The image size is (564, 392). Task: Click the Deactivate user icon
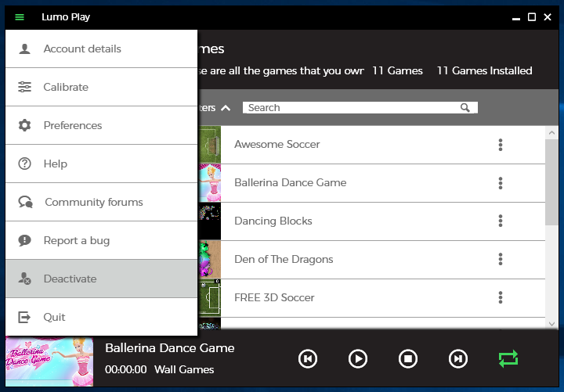coord(24,279)
